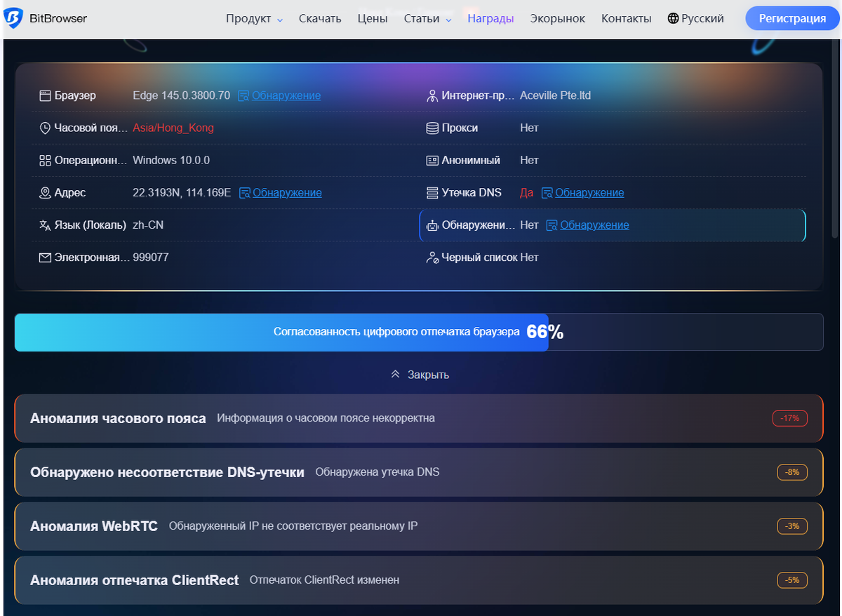This screenshot has width=842, height=616.
Task: Click the -5% penalty badge
Action: 792,580
